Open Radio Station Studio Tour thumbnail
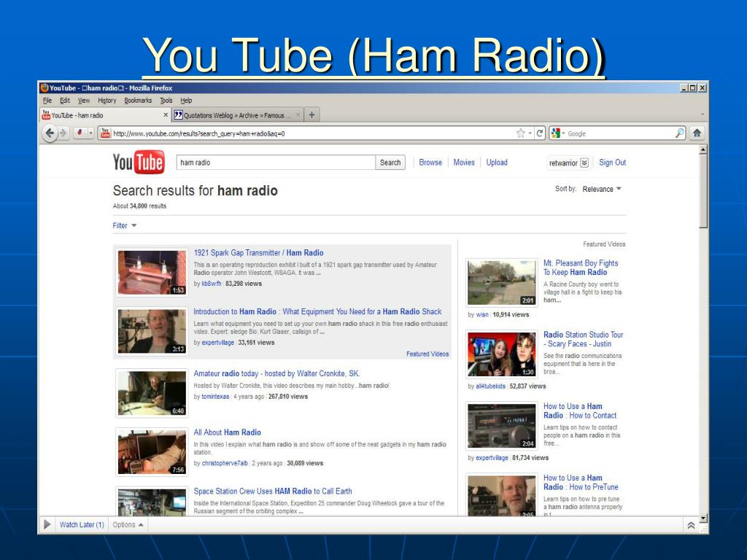This screenshot has width=747, height=560. [x=502, y=354]
